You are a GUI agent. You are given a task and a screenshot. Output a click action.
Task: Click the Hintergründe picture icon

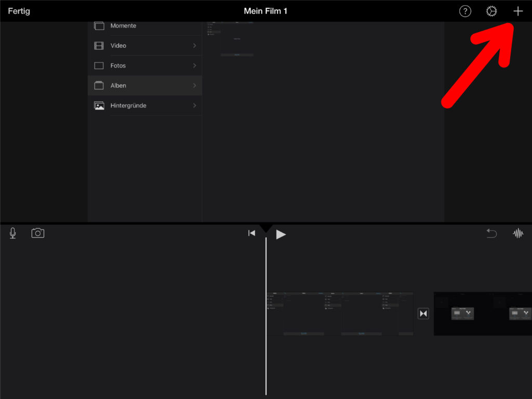(99, 105)
